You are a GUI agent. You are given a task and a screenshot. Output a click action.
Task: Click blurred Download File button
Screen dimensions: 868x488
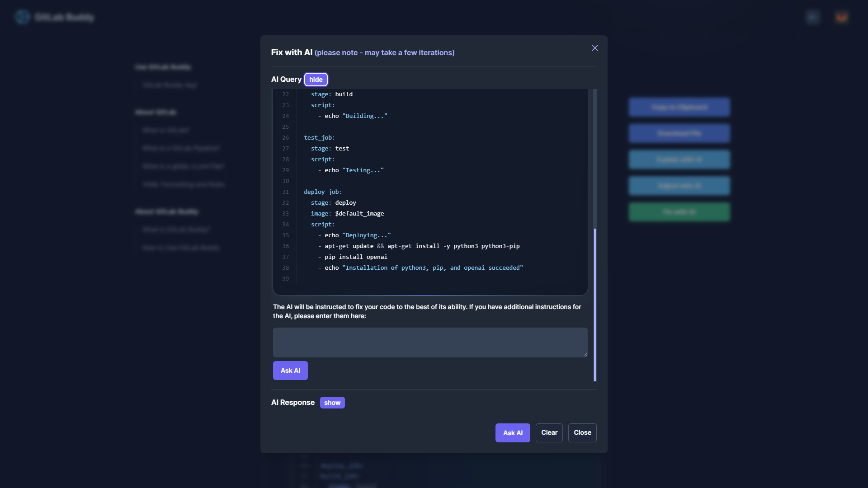click(679, 133)
